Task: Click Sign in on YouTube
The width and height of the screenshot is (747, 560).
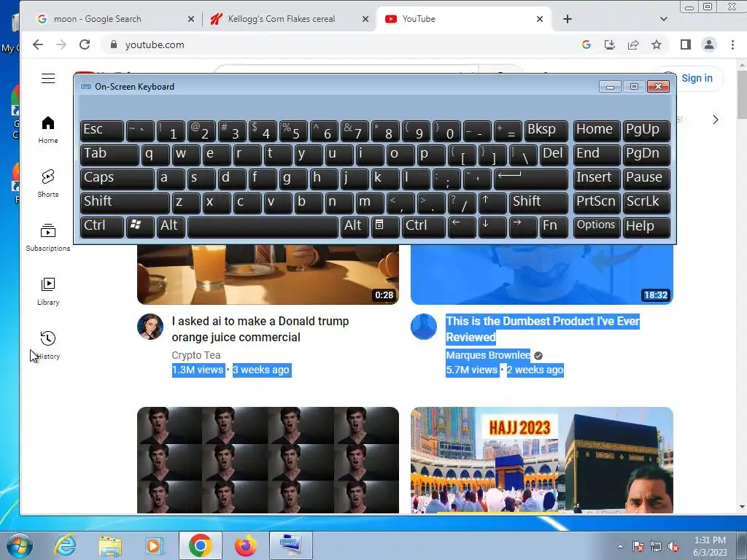Action: coord(697,78)
